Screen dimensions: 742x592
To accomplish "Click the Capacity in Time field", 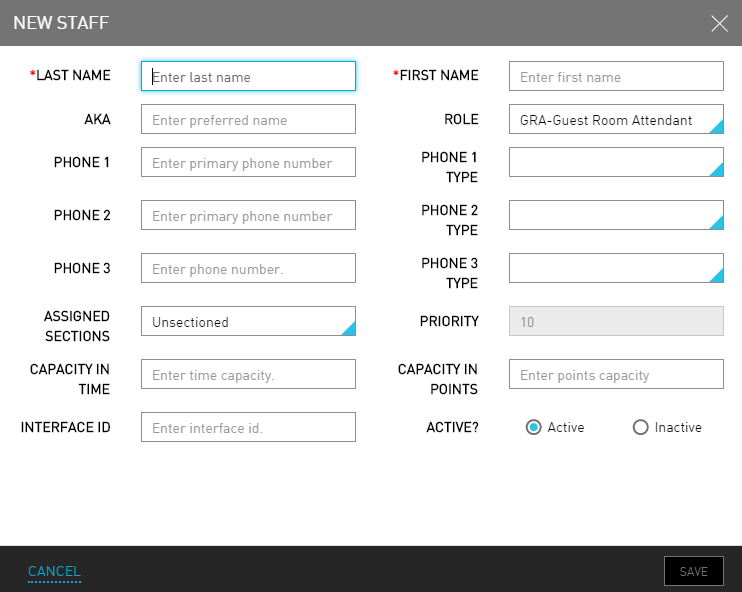I will [x=248, y=374].
